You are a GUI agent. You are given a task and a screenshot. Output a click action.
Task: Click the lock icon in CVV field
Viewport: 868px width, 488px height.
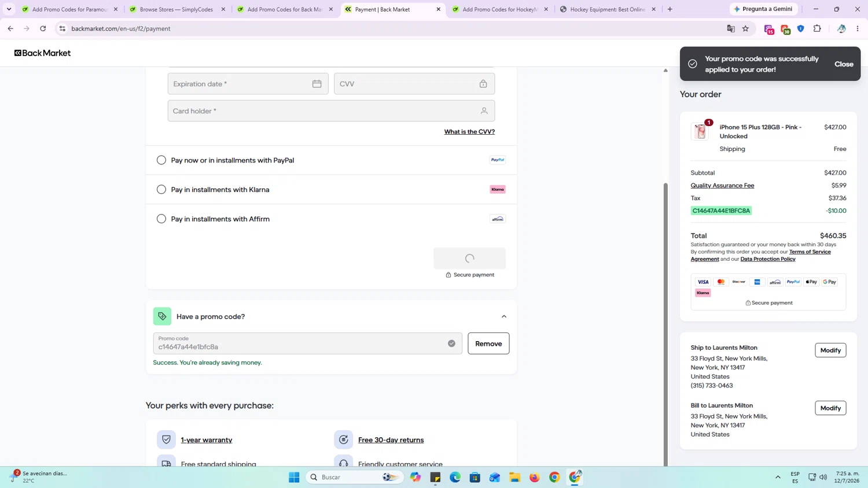coord(483,84)
